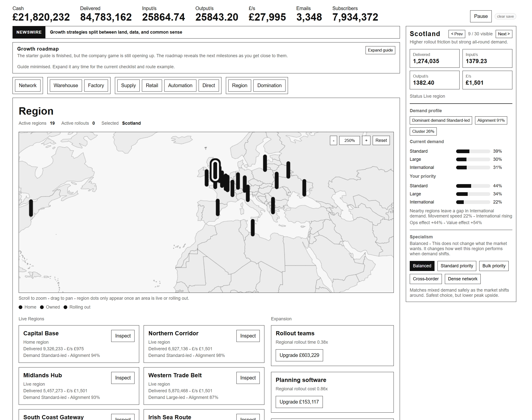Enable the Cross-border specialism

425,279
